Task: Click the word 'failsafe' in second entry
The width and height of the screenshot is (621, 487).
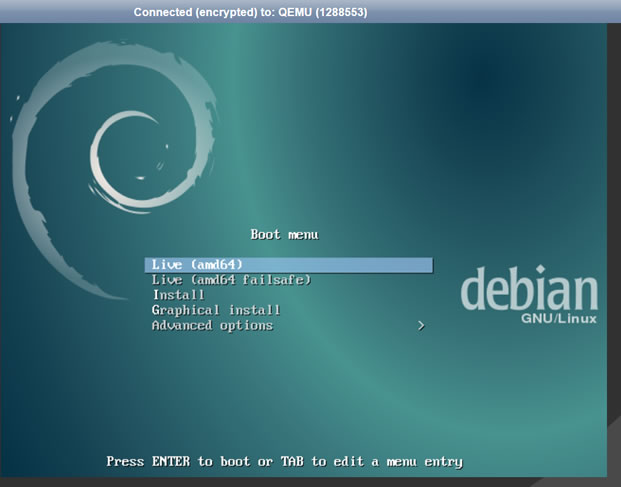Action: pos(277,280)
